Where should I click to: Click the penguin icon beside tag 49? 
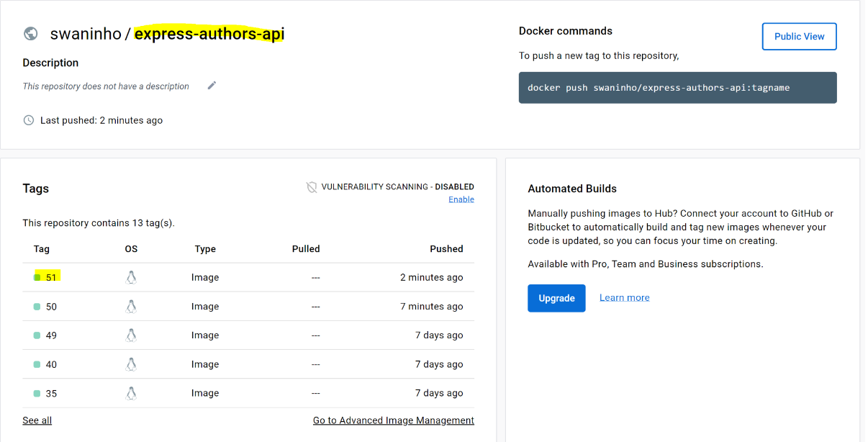coord(131,335)
